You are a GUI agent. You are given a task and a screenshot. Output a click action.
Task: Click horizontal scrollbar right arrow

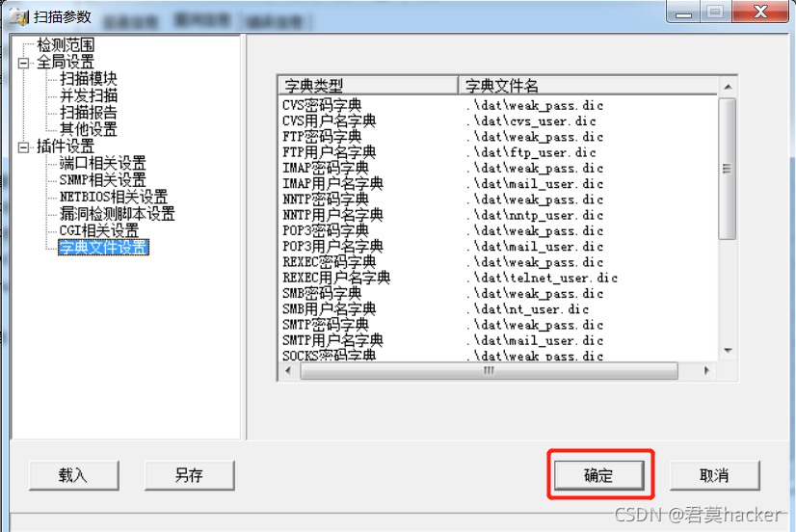[706, 371]
